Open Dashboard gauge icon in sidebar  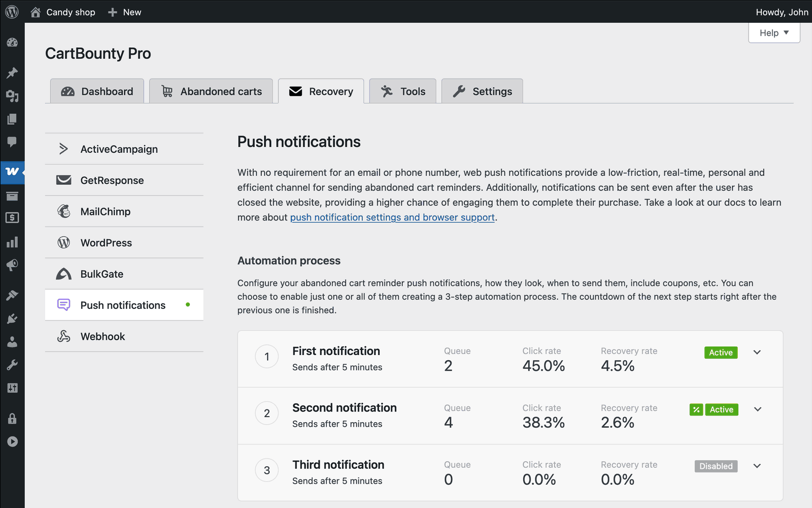(x=12, y=43)
